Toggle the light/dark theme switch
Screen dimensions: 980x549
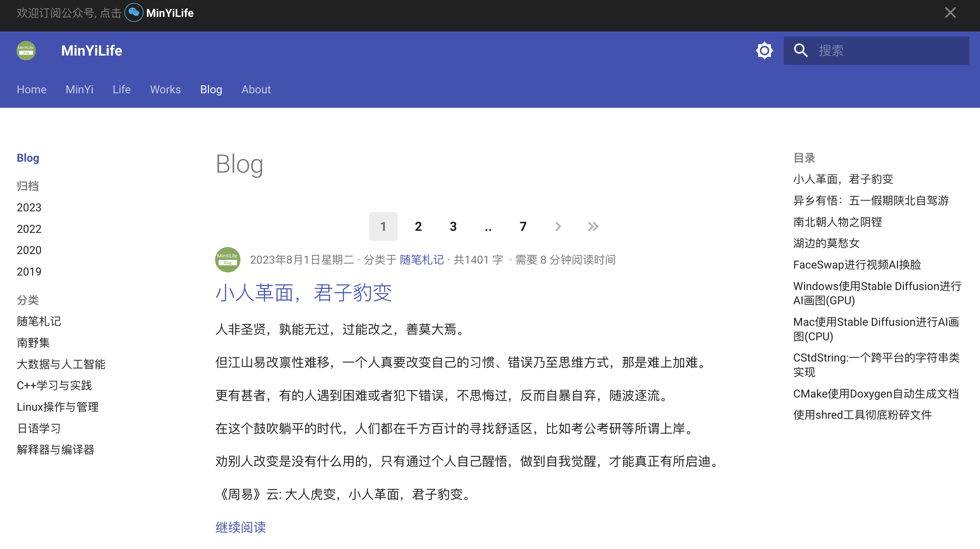(764, 51)
